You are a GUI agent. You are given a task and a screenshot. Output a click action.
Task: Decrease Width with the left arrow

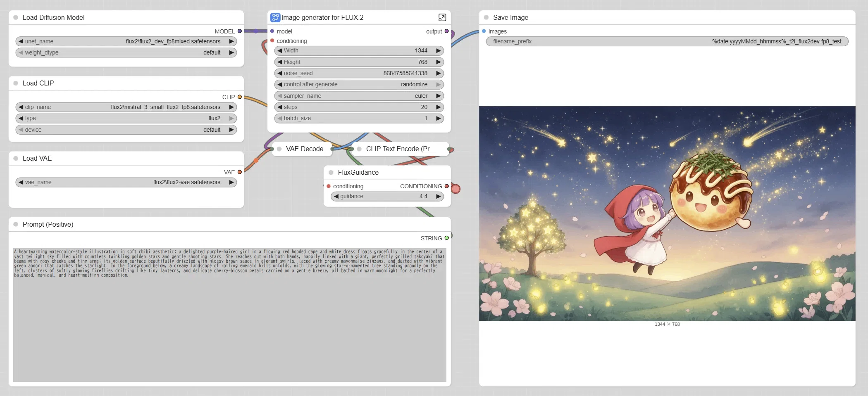pos(280,50)
